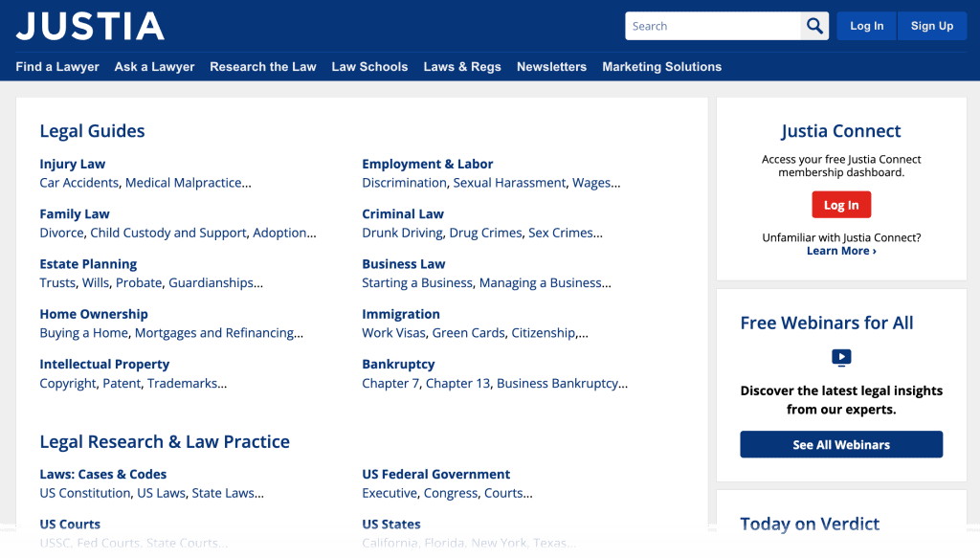This screenshot has height=558, width=980.
Task: Open the US Courts heading link
Action: tap(70, 524)
